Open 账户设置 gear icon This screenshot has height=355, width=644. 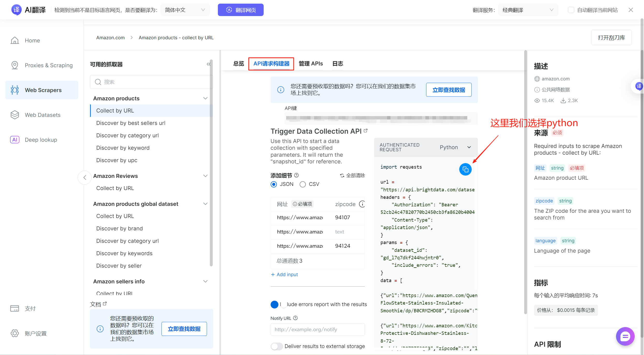15,333
